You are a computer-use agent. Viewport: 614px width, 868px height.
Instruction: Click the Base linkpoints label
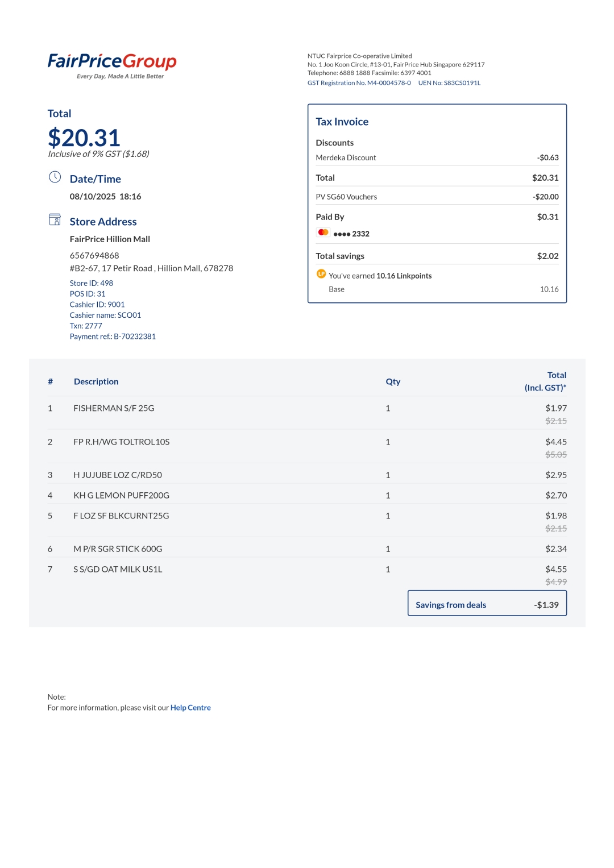[x=337, y=289]
